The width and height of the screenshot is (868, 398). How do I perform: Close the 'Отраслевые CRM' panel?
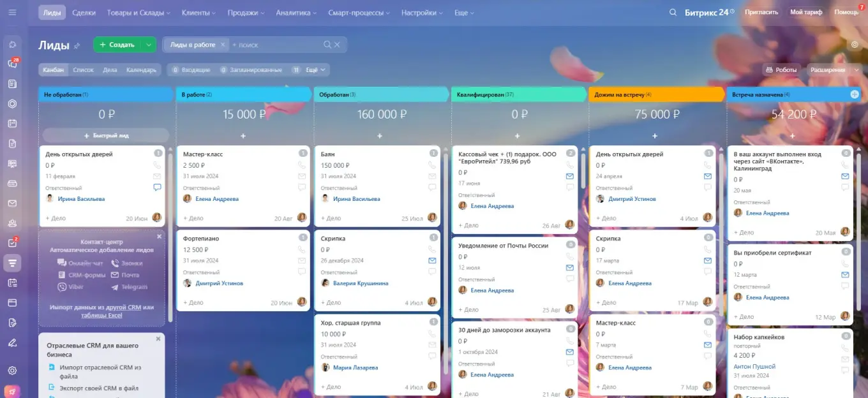(x=160, y=339)
